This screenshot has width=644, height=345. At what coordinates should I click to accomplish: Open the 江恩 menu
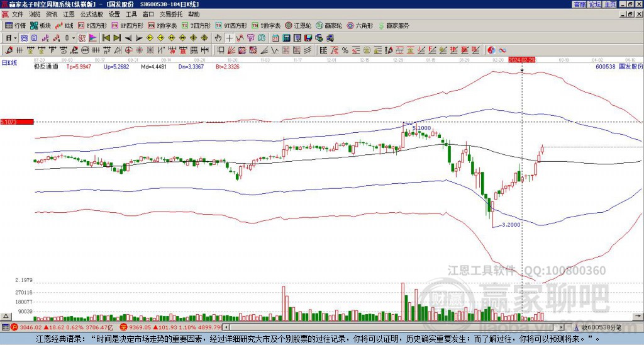[x=69, y=14]
